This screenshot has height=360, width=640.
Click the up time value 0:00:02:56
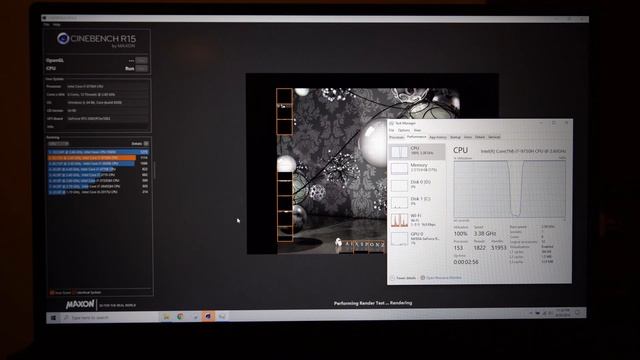[x=466, y=262]
